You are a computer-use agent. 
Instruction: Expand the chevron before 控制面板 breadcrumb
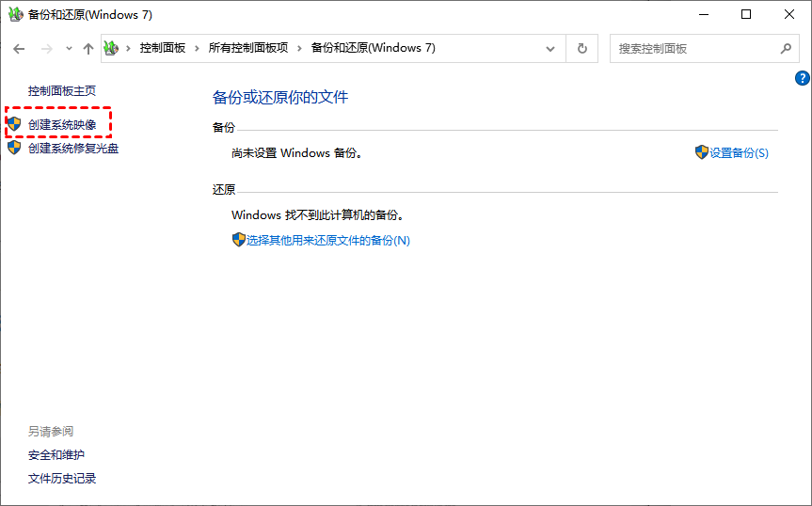click(128, 49)
